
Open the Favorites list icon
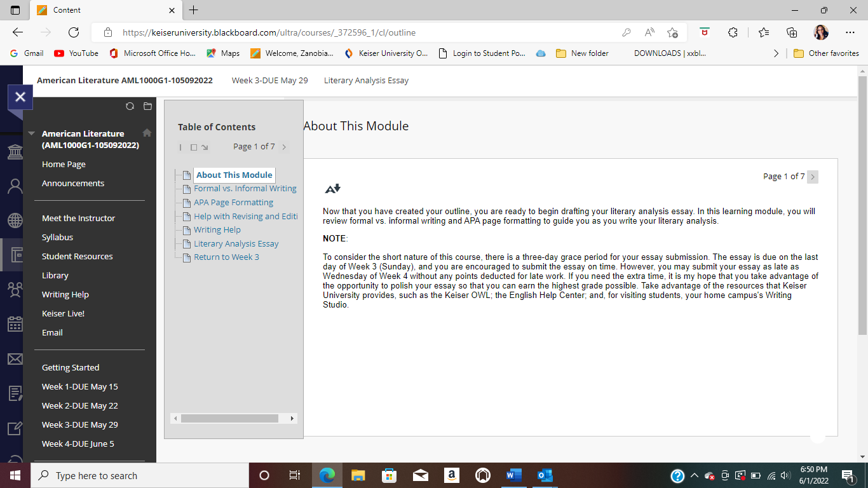click(x=763, y=32)
